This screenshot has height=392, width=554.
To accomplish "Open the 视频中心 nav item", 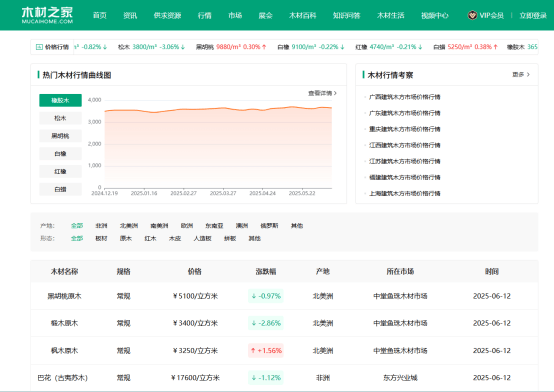I will [x=435, y=16].
